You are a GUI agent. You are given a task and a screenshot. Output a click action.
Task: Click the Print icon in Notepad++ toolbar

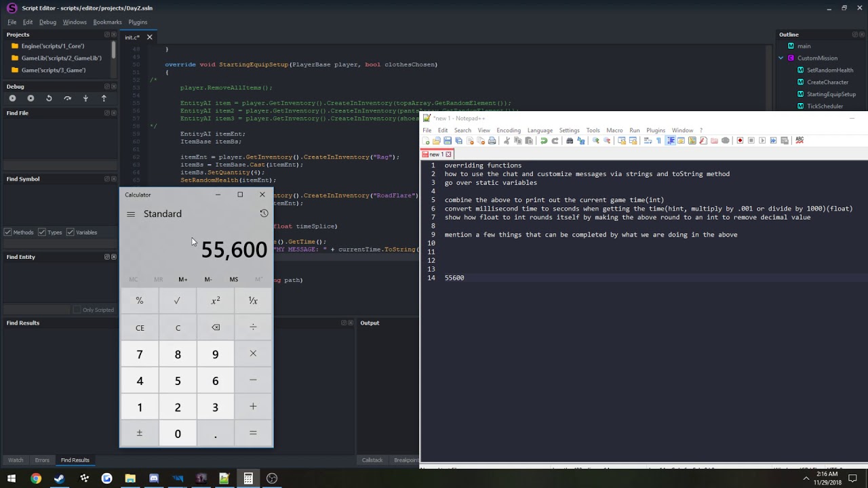tap(492, 141)
